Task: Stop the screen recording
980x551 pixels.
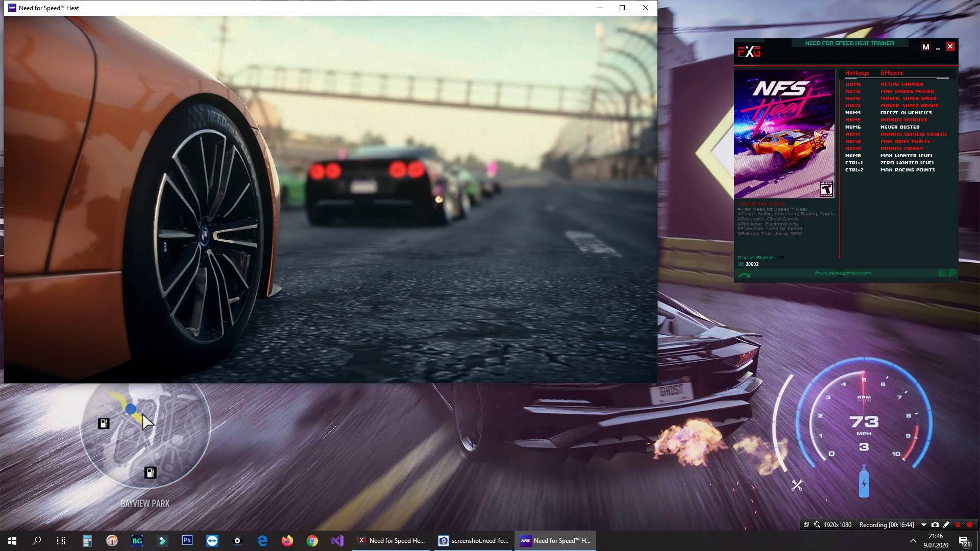Action: [969, 524]
